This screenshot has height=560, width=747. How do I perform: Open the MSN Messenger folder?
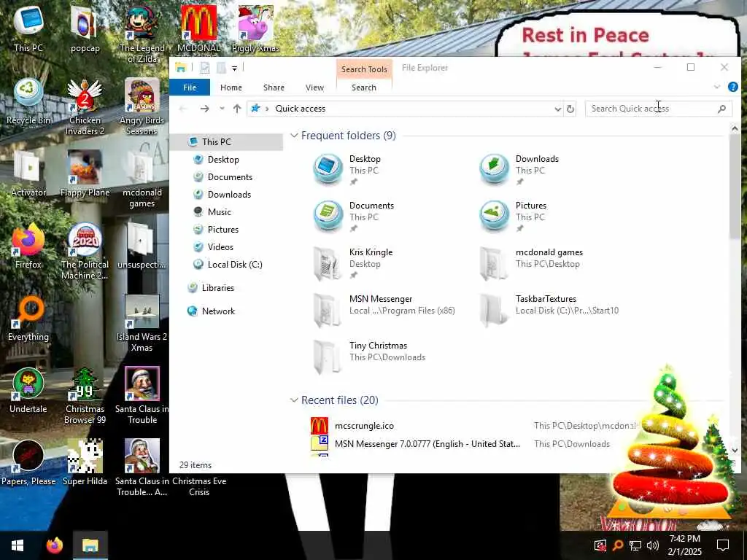384,309
